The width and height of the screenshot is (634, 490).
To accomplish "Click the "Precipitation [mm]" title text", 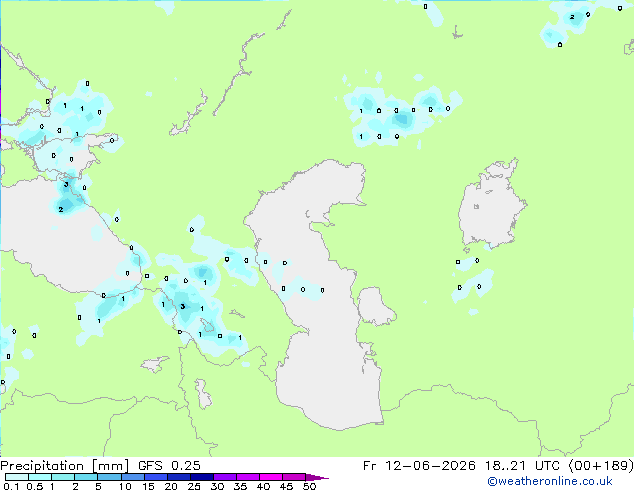I will point(65,466).
